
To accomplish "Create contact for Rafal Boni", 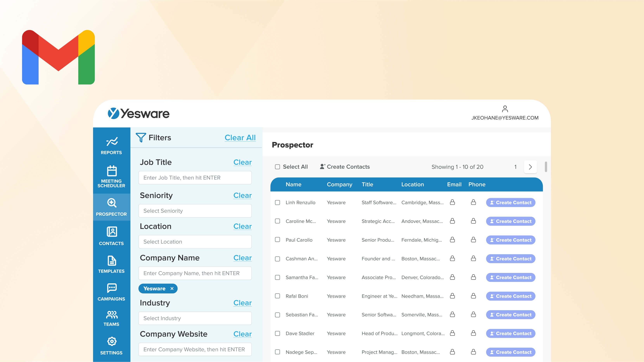I will click(511, 296).
